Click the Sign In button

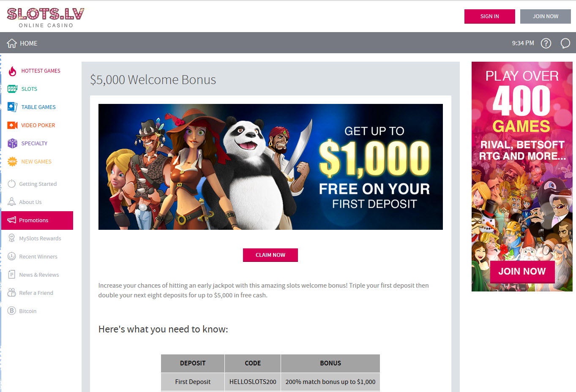pos(489,16)
